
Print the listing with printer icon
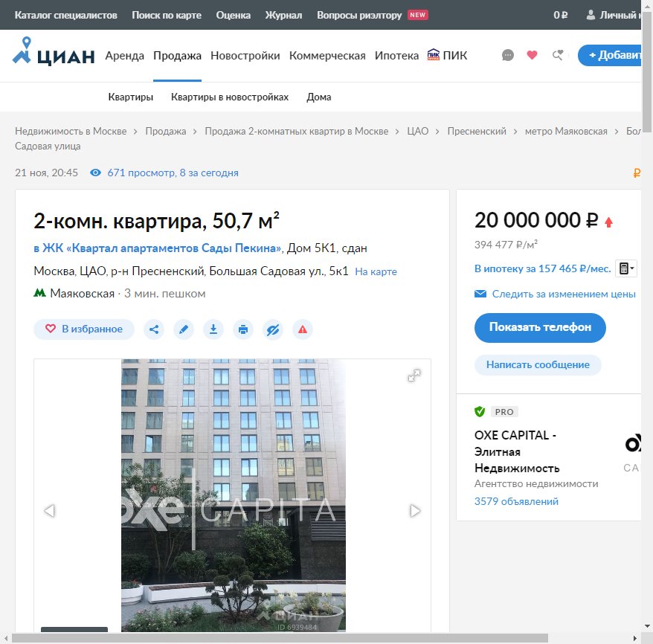tap(243, 329)
